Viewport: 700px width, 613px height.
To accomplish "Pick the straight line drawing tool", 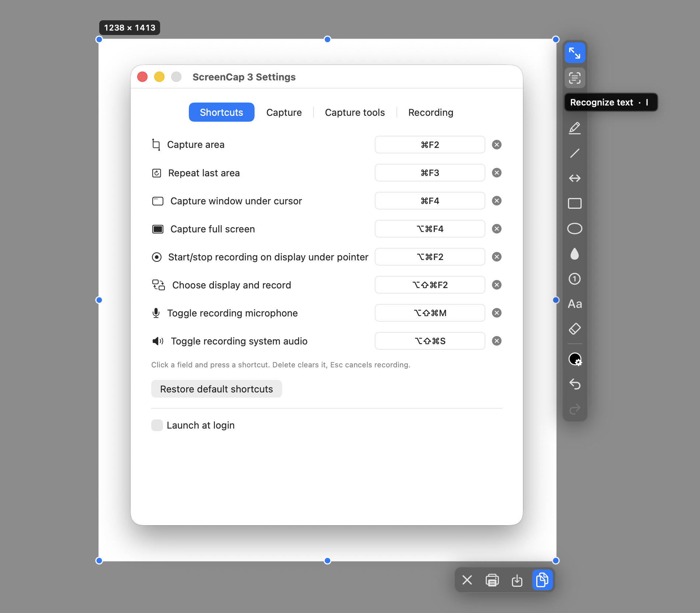I will [575, 153].
